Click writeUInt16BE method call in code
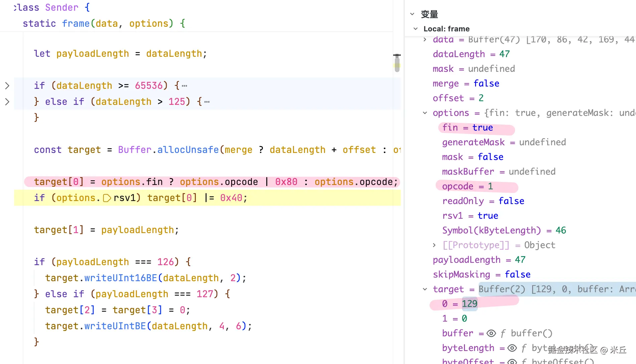Image resolution: width=636 pixels, height=364 pixels. (x=121, y=278)
